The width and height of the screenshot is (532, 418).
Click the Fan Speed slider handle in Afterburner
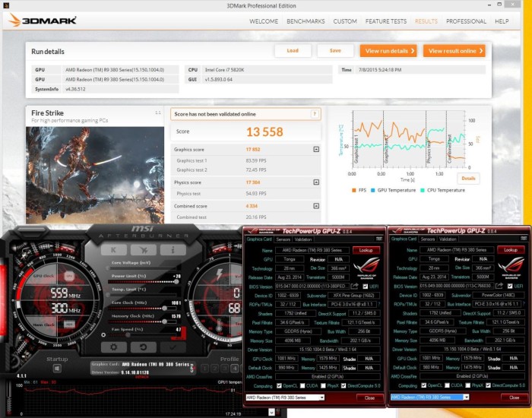click(128, 335)
